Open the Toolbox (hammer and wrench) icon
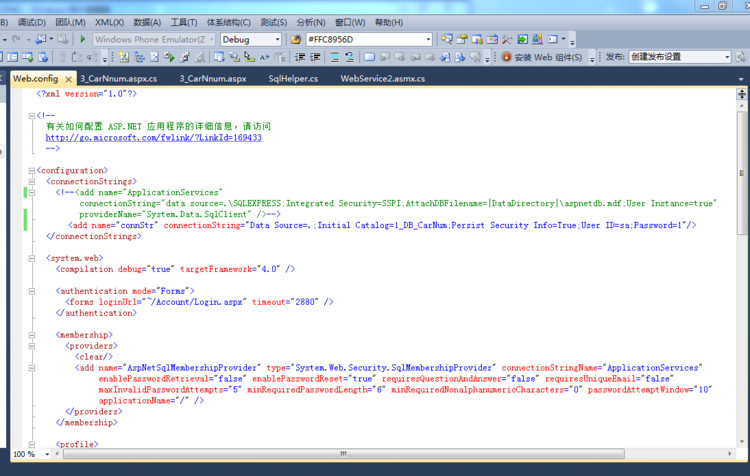Image resolution: width=750 pixels, height=476 pixels. [507, 39]
